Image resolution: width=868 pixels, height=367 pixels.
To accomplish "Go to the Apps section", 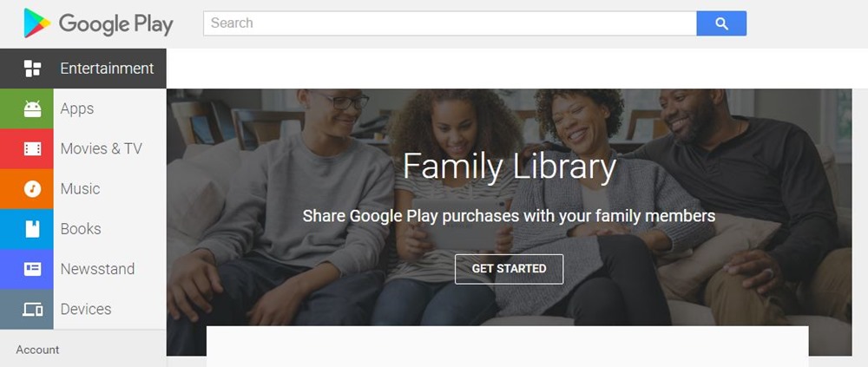I will click(77, 108).
